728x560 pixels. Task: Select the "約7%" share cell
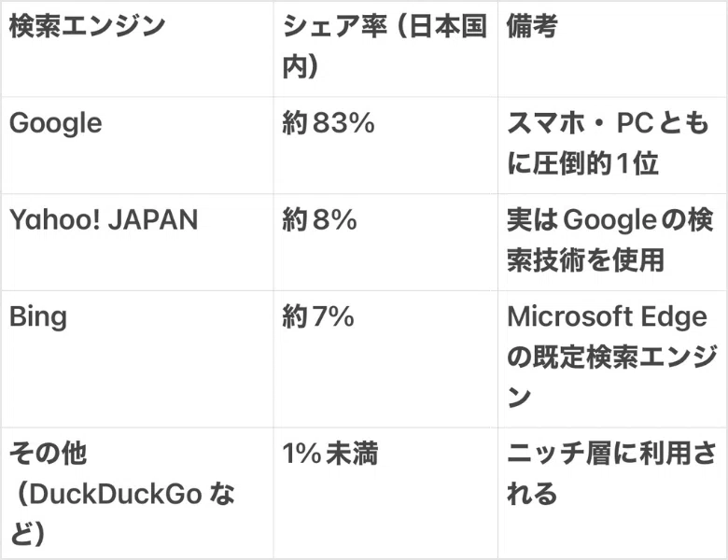coord(318,316)
